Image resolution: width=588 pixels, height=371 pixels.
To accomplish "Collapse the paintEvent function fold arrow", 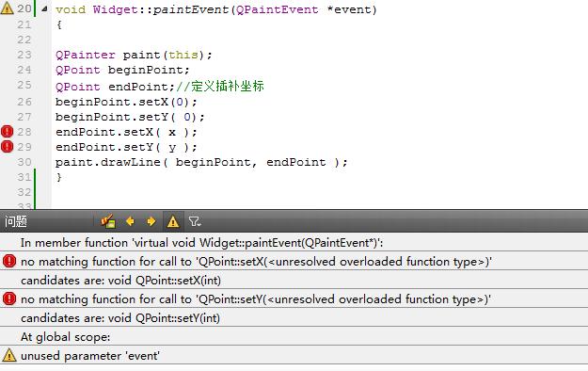I will [44, 8].
